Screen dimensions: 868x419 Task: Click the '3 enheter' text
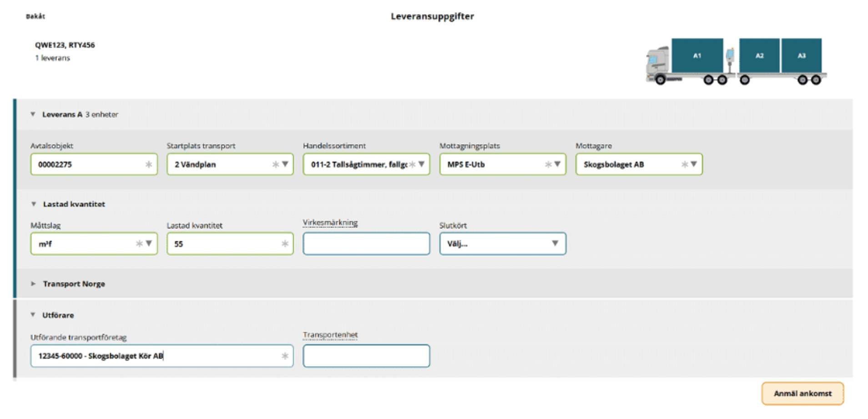pyautogui.click(x=102, y=115)
